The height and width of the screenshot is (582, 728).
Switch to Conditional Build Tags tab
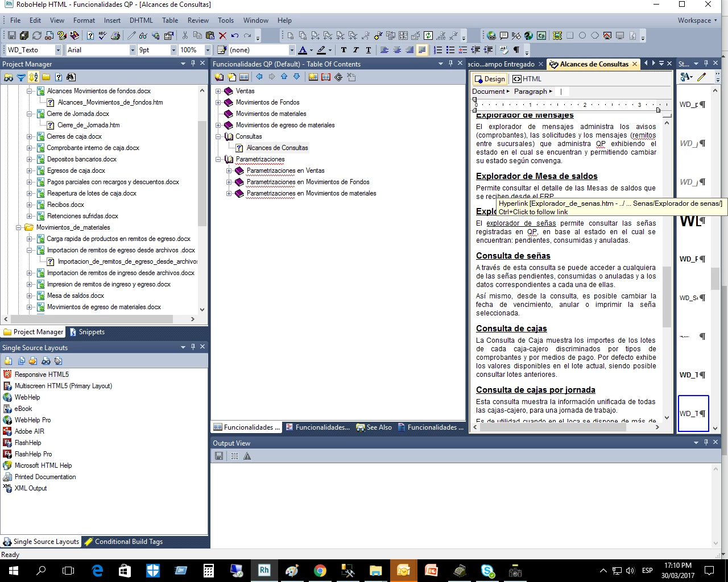point(123,542)
